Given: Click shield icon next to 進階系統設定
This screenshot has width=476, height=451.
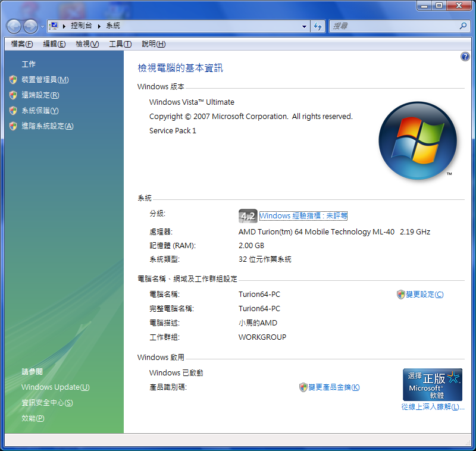Looking at the screenshot, I should 13,126.
